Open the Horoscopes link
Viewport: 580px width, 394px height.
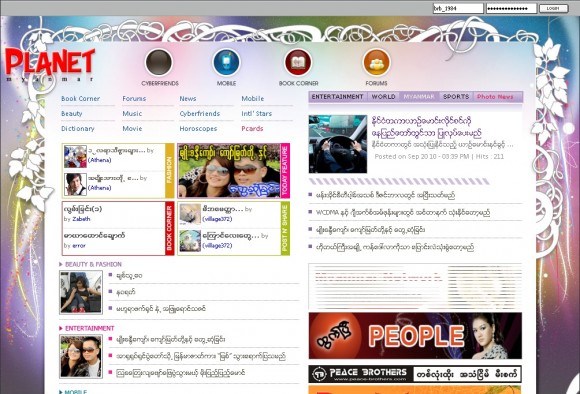pos(198,129)
